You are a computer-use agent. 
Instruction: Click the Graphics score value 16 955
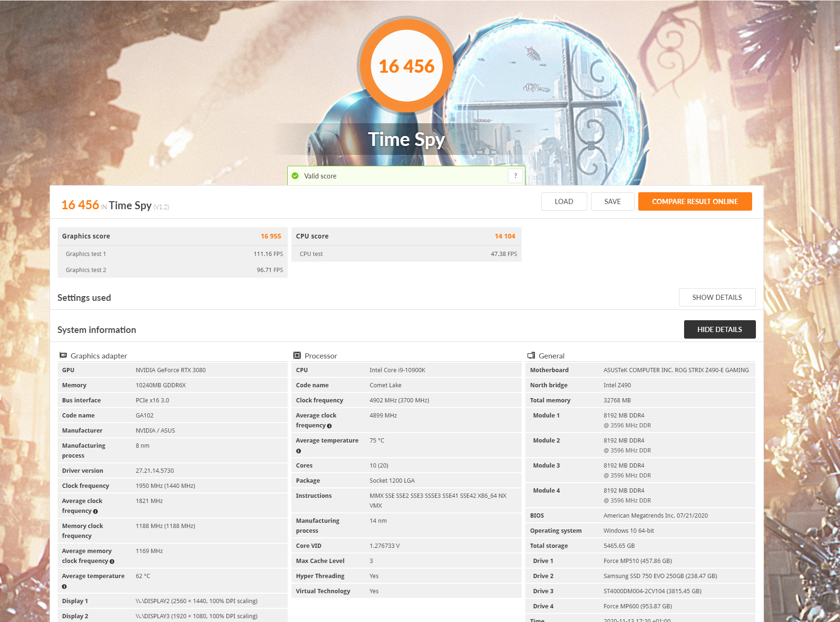(271, 236)
